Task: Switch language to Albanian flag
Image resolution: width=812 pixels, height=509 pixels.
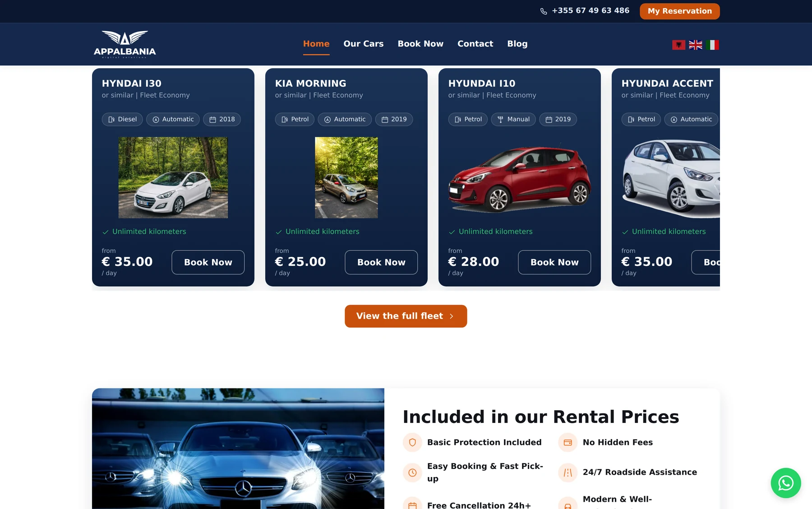Action: coord(678,45)
